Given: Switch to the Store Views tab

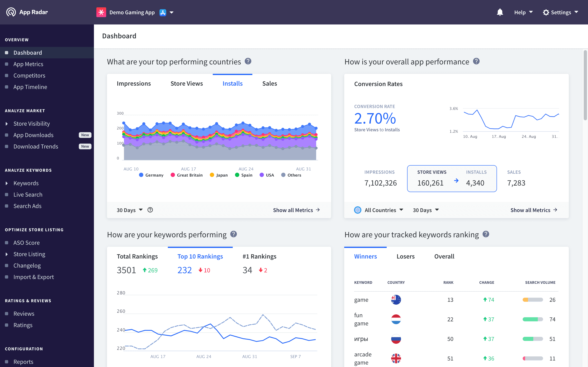Looking at the screenshot, I should (x=187, y=83).
